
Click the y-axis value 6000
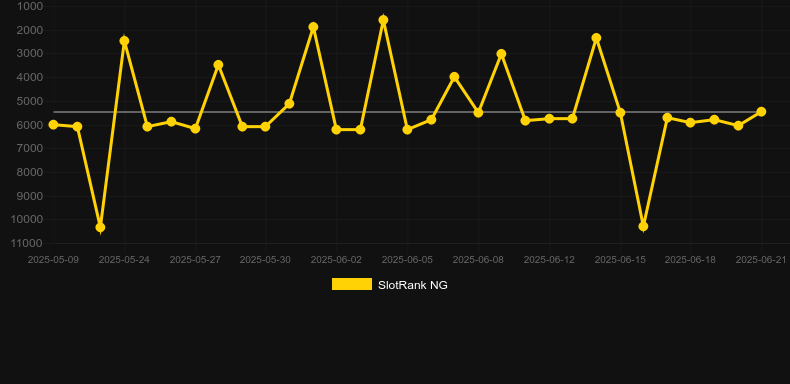click(30, 124)
